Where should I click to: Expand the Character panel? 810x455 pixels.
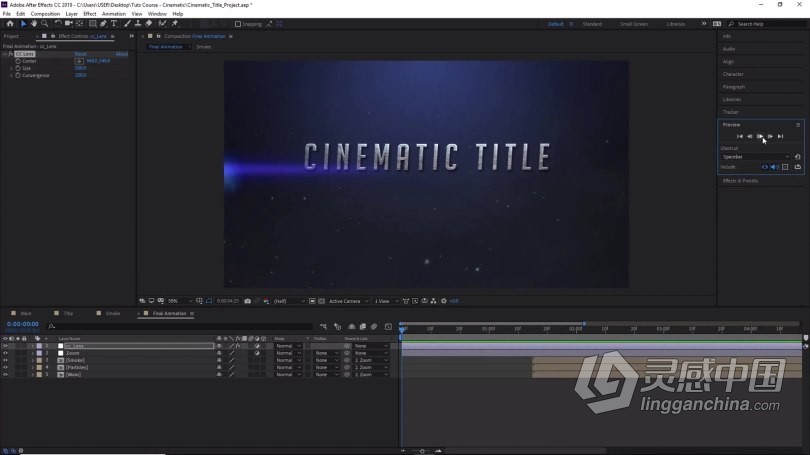tap(733, 74)
